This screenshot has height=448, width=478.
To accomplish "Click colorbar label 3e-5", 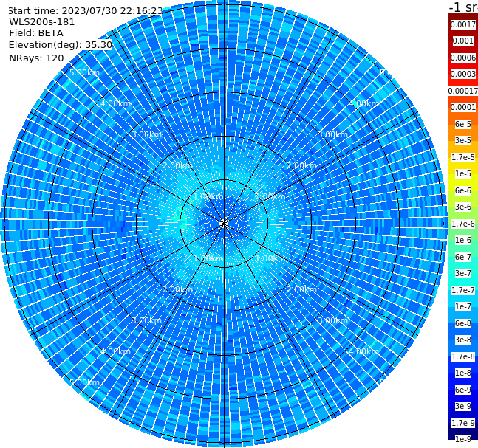I will click(x=463, y=140).
